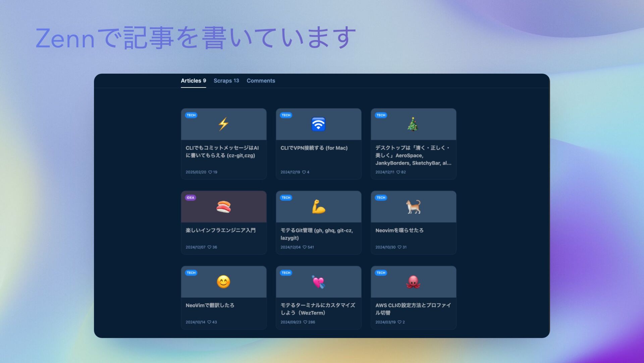Screen dimensions: 644x363
Task: Click the Wi-Fi emoji on VPN article
Action: [x=318, y=124]
